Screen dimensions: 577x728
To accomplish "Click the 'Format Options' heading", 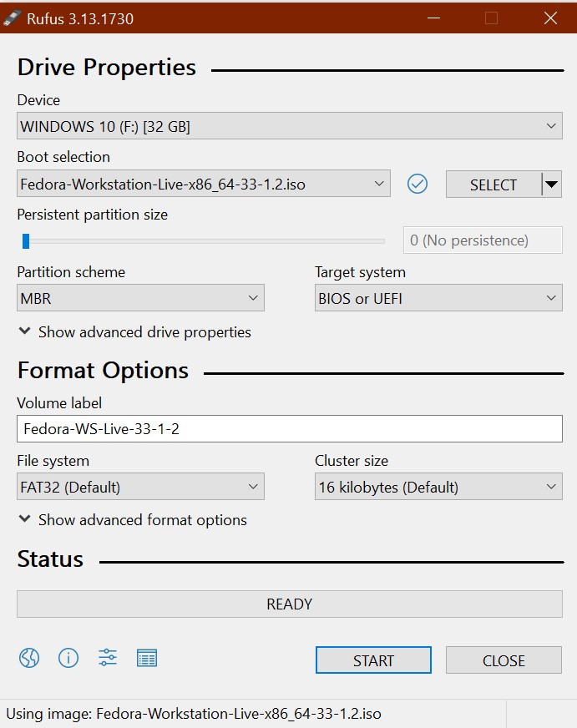I will click(103, 371).
